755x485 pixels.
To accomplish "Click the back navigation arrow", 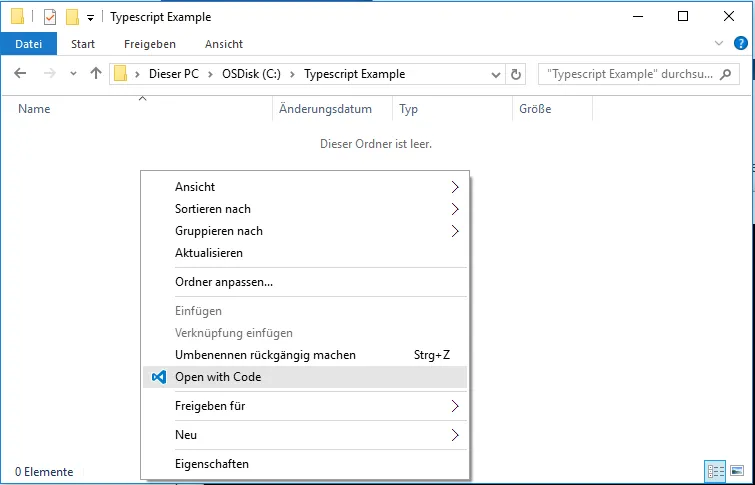I will pyautogui.click(x=20, y=74).
